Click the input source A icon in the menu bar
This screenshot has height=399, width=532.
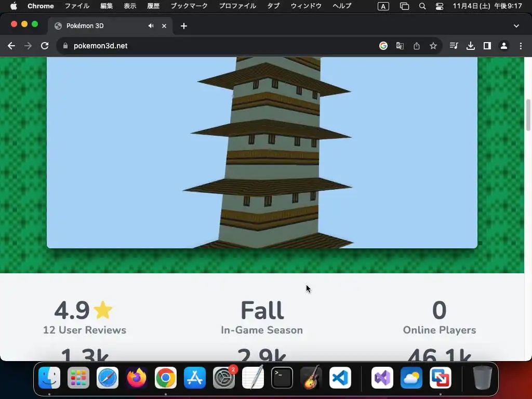(x=383, y=6)
